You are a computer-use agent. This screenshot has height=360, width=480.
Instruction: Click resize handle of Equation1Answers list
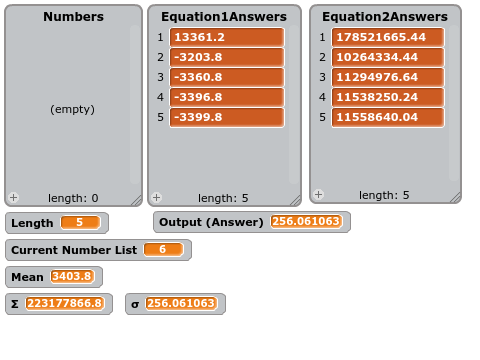pyautogui.click(x=295, y=200)
